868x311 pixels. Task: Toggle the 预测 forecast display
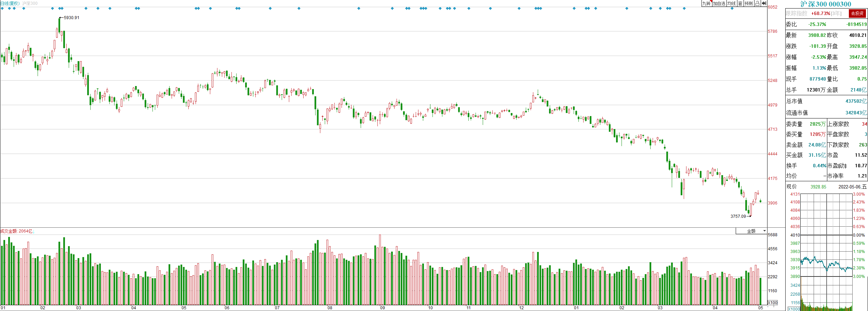click(x=749, y=3)
